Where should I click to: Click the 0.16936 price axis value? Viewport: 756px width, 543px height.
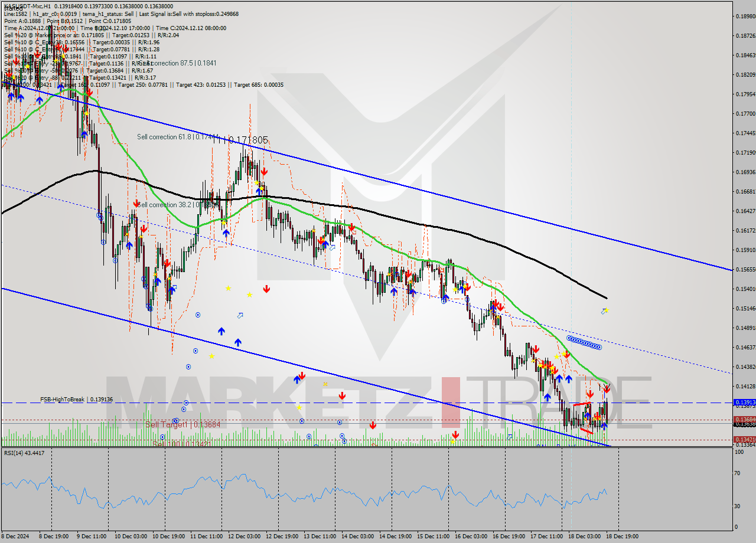tap(745, 172)
